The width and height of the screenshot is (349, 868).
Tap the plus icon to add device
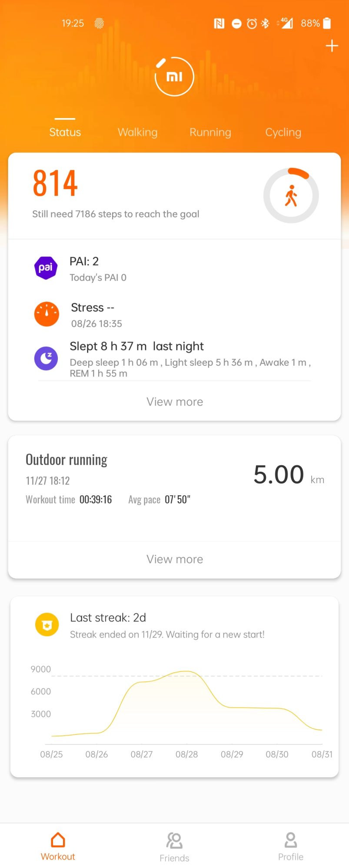click(332, 46)
